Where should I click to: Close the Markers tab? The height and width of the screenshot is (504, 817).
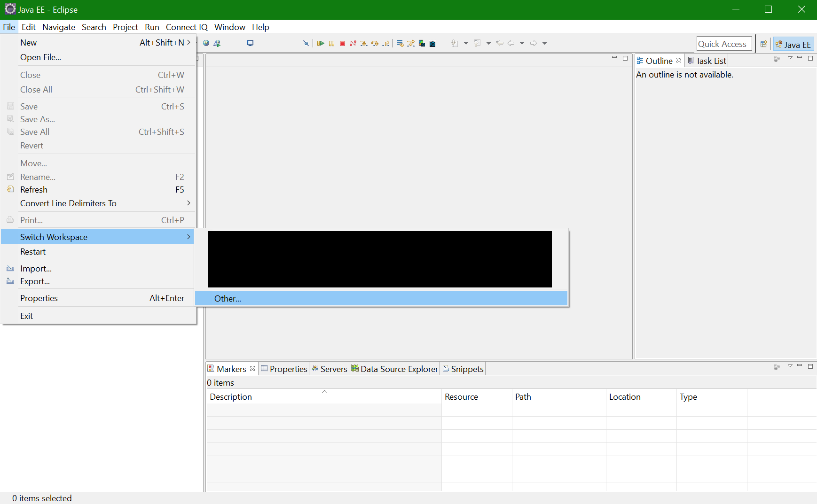click(252, 368)
